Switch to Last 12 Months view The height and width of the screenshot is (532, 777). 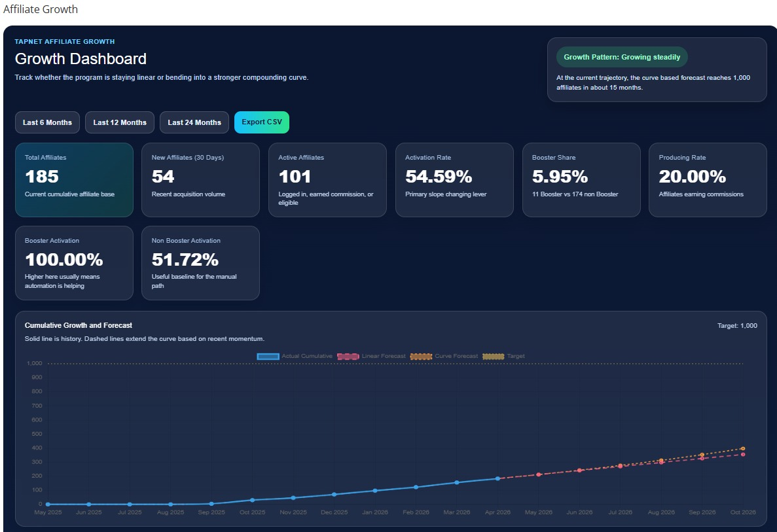[x=120, y=122]
